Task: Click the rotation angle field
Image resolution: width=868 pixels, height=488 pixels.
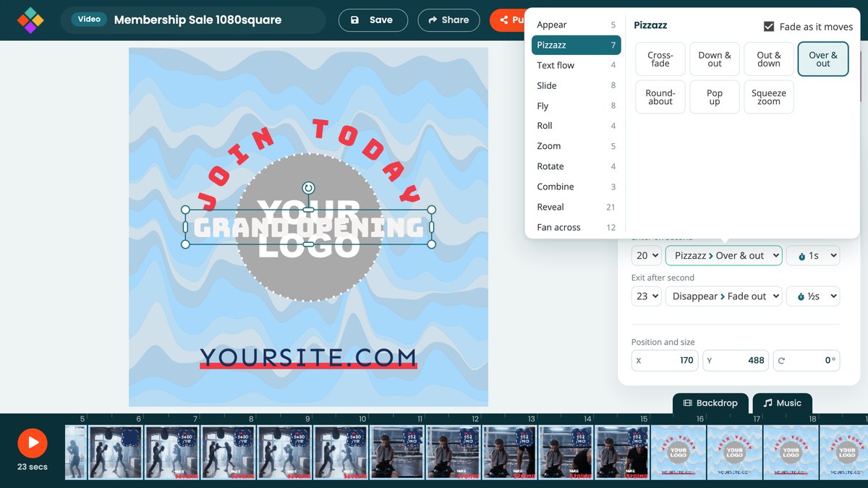Action: 807,360
